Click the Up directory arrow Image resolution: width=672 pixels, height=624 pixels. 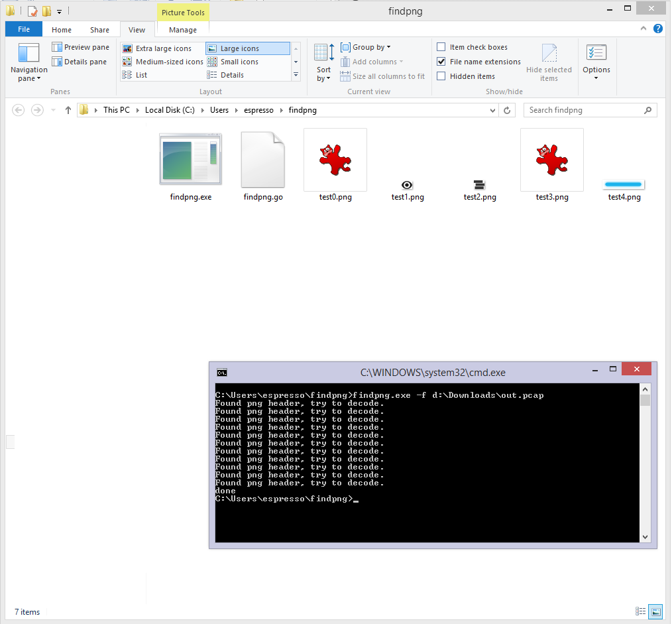click(x=68, y=110)
